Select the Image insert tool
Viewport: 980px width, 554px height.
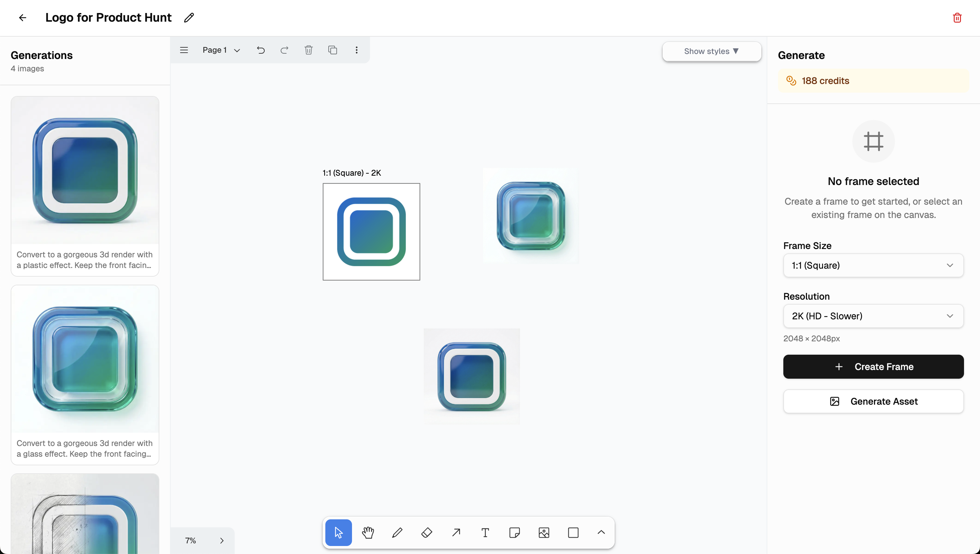(544, 533)
